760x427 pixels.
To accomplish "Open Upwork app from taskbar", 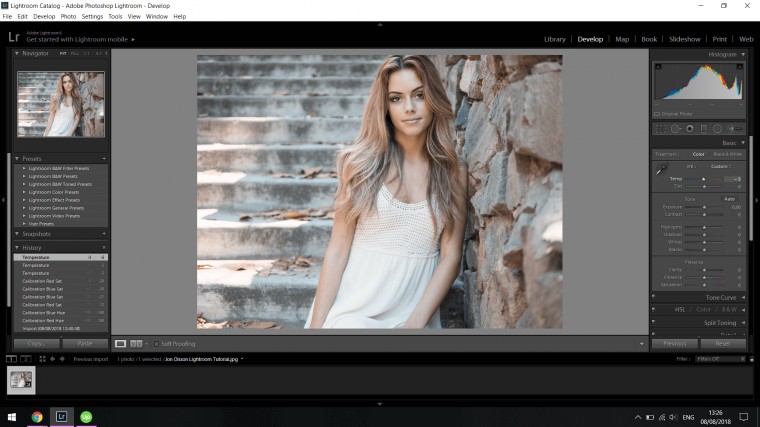I will coord(86,417).
